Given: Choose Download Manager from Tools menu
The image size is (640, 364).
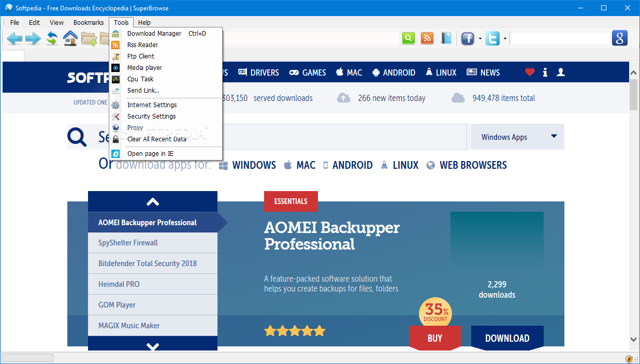Looking at the screenshot, I should tap(166, 33).
